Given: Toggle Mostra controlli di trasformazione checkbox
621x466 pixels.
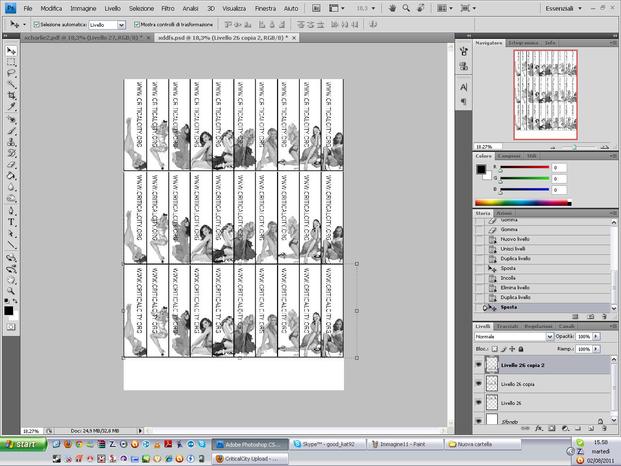Looking at the screenshot, I should [x=137, y=25].
